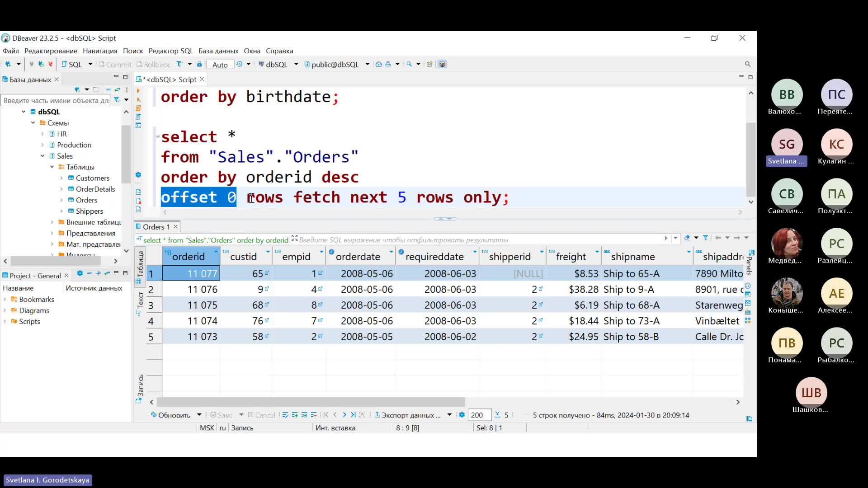Open the База данных menu

click(218, 51)
